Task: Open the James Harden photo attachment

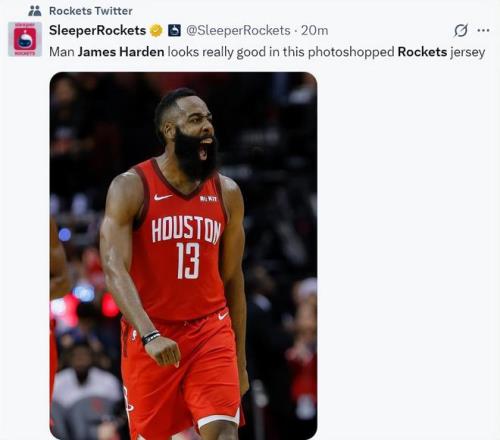Action: click(x=183, y=256)
